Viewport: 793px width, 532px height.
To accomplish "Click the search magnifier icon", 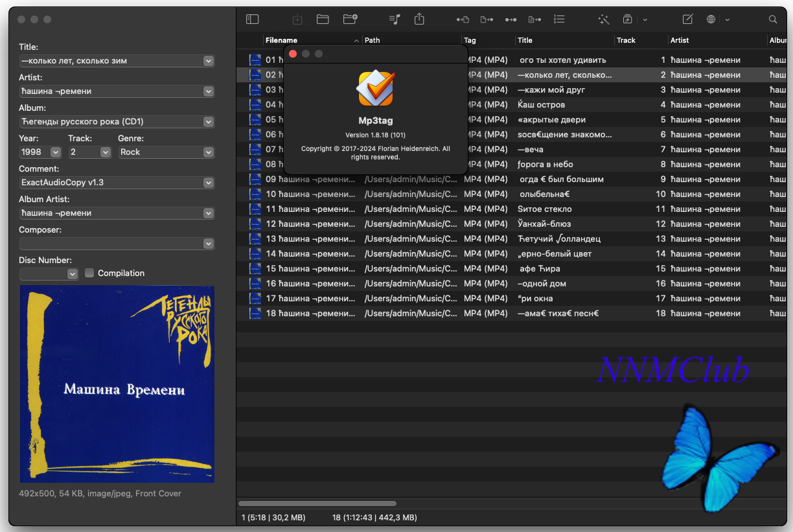I will tap(773, 19).
